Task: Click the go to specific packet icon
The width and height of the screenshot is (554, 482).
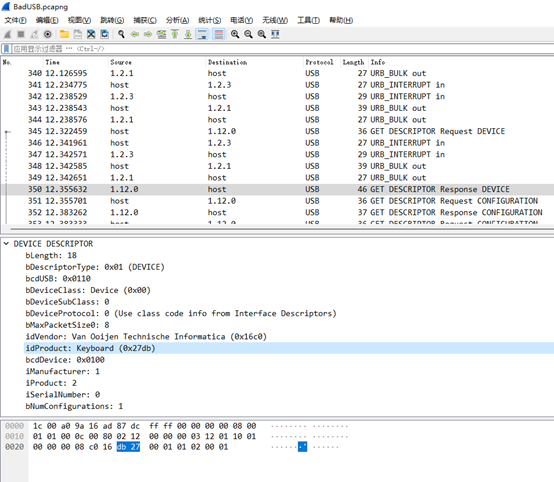Action: (x=161, y=34)
